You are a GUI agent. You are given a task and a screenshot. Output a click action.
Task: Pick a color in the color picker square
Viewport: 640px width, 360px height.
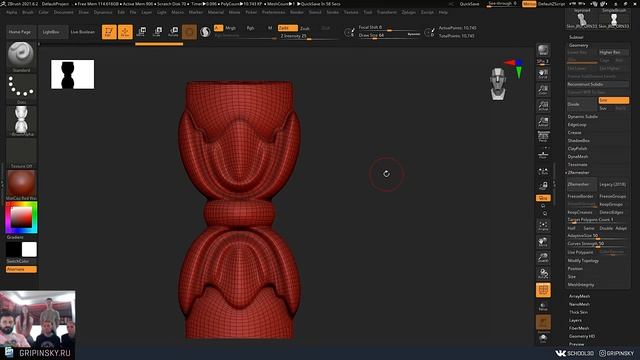click(21, 217)
